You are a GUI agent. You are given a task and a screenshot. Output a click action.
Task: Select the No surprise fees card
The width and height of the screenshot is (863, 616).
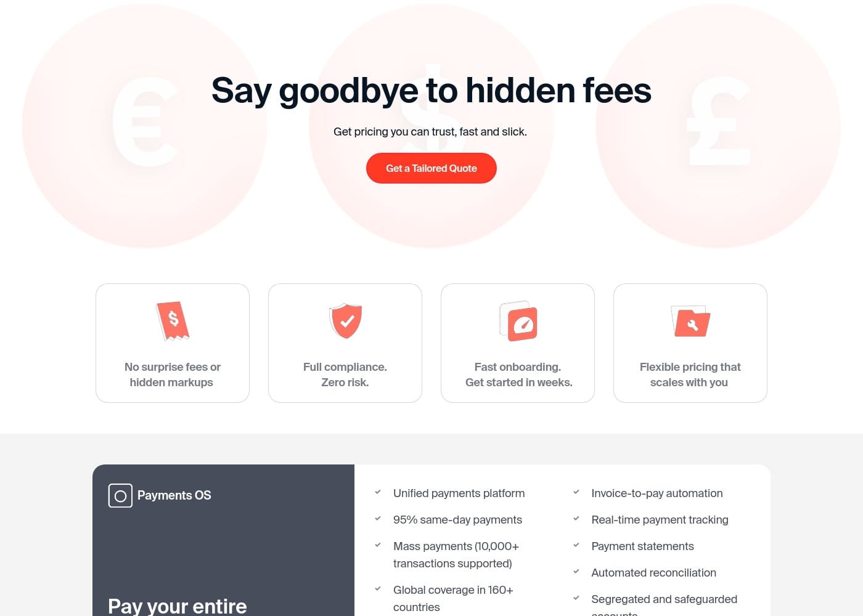tap(173, 343)
